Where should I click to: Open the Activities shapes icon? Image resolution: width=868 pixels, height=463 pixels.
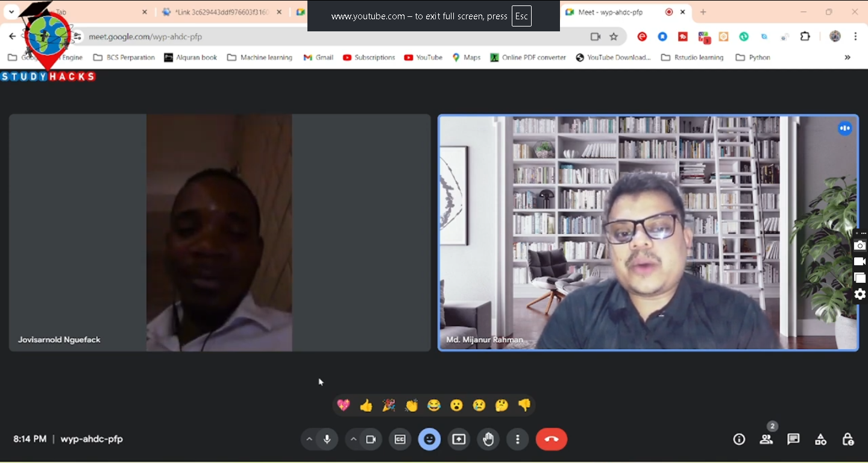[x=820, y=439]
